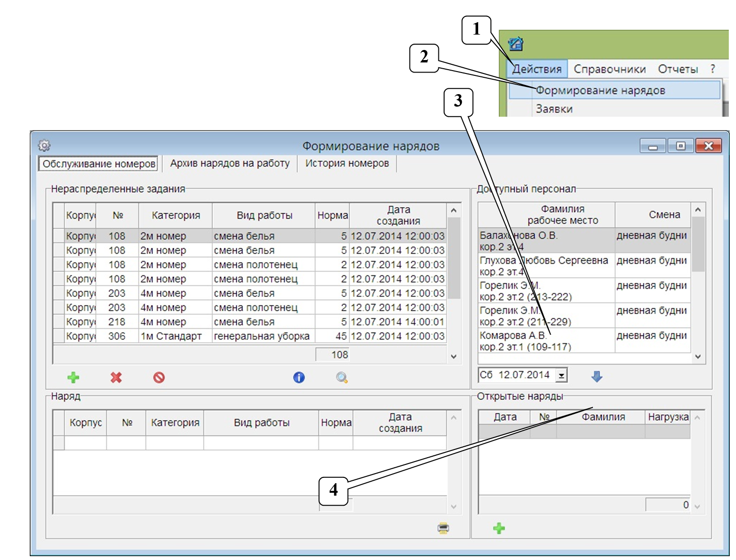Open the date dropdown showing 12.07.2014
The height and width of the screenshot is (560, 736).
click(x=561, y=376)
